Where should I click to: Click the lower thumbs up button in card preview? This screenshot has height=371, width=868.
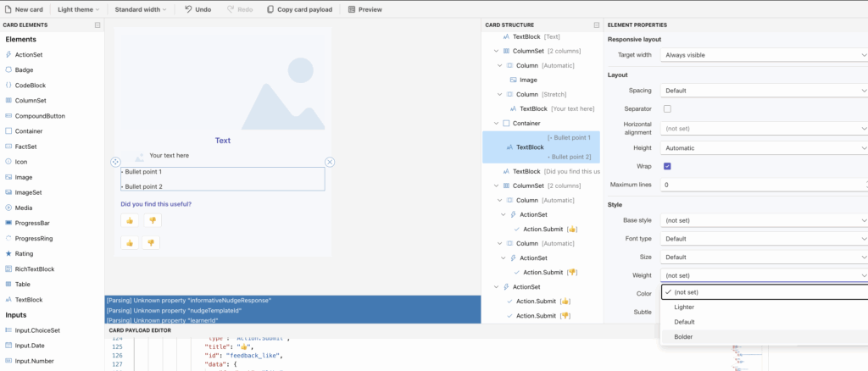[130, 243]
